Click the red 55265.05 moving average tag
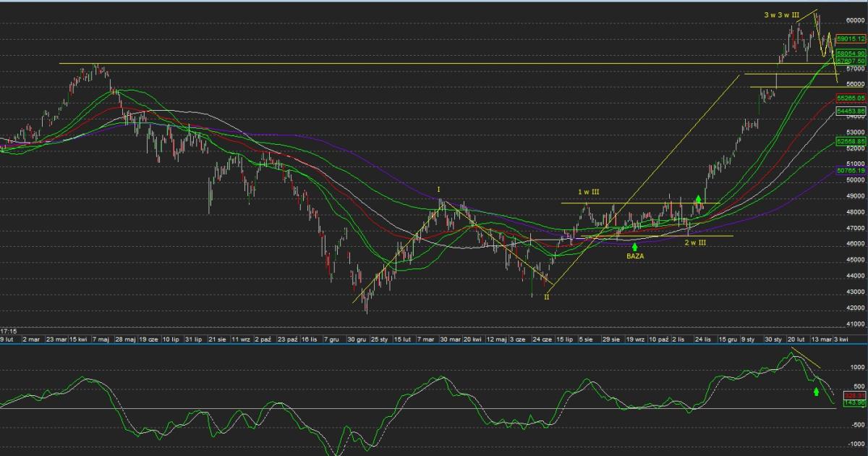The width and height of the screenshot is (868, 456). click(851, 97)
